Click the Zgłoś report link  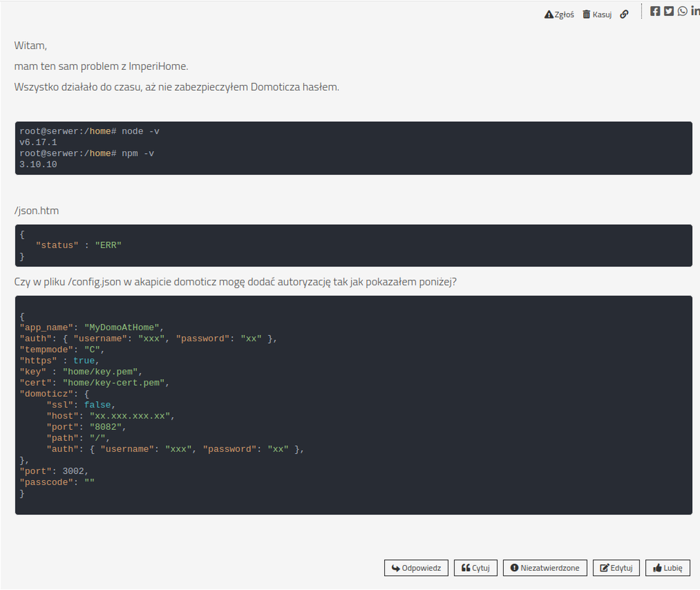pyautogui.click(x=559, y=15)
